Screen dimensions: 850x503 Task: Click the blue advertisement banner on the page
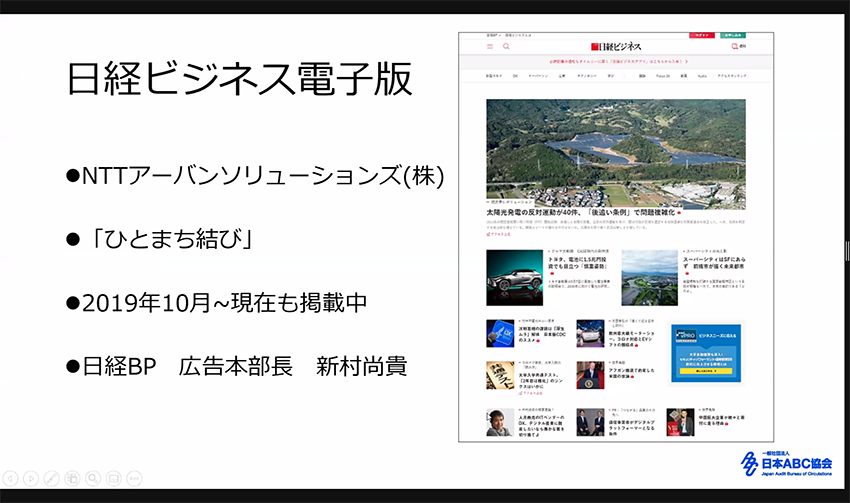(x=706, y=353)
